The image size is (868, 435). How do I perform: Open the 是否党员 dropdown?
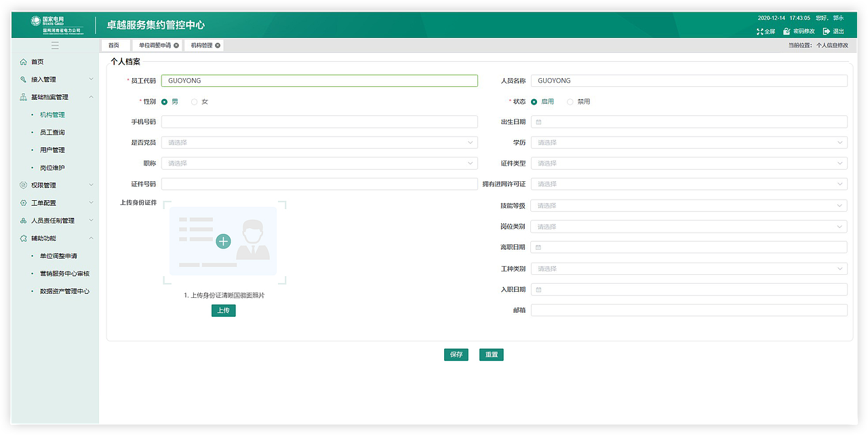[319, 143]
